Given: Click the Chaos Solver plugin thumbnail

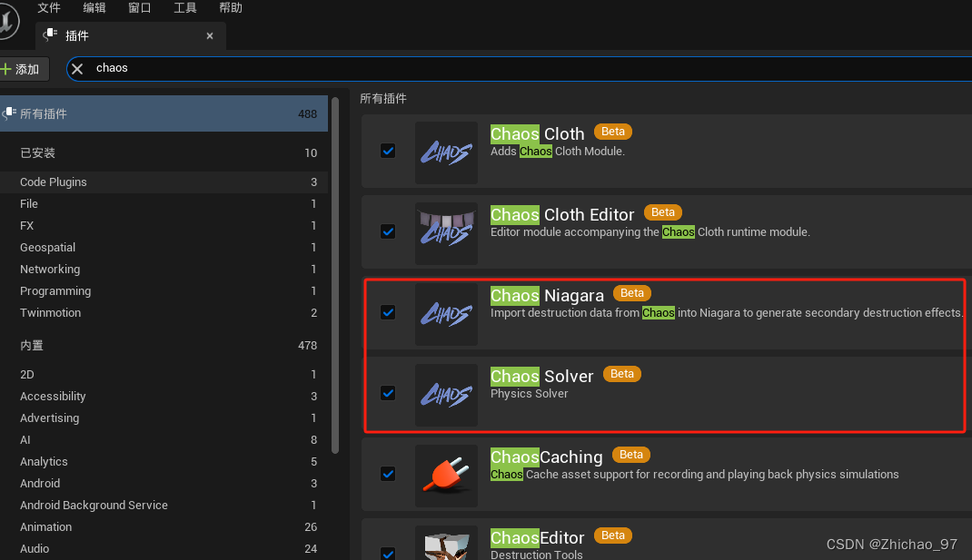Looking at the screenshot, I should tap(446, 395).
